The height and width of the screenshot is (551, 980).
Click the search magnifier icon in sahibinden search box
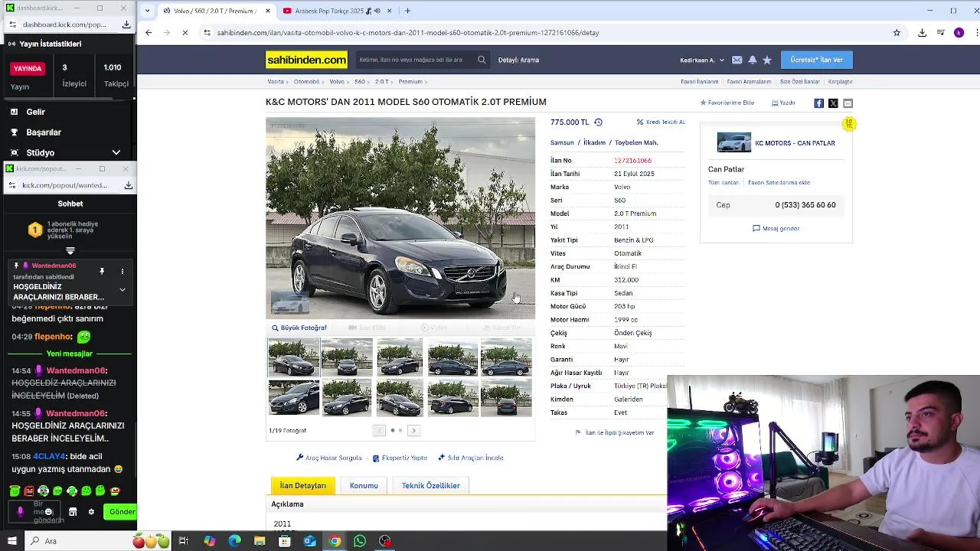tap(482, 60)
